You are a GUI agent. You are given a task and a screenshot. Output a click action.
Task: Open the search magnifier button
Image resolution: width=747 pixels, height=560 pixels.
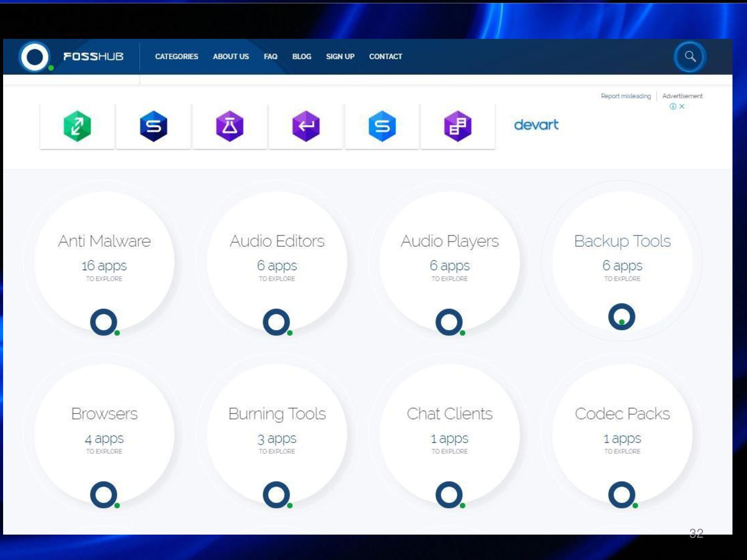[690, 57]
